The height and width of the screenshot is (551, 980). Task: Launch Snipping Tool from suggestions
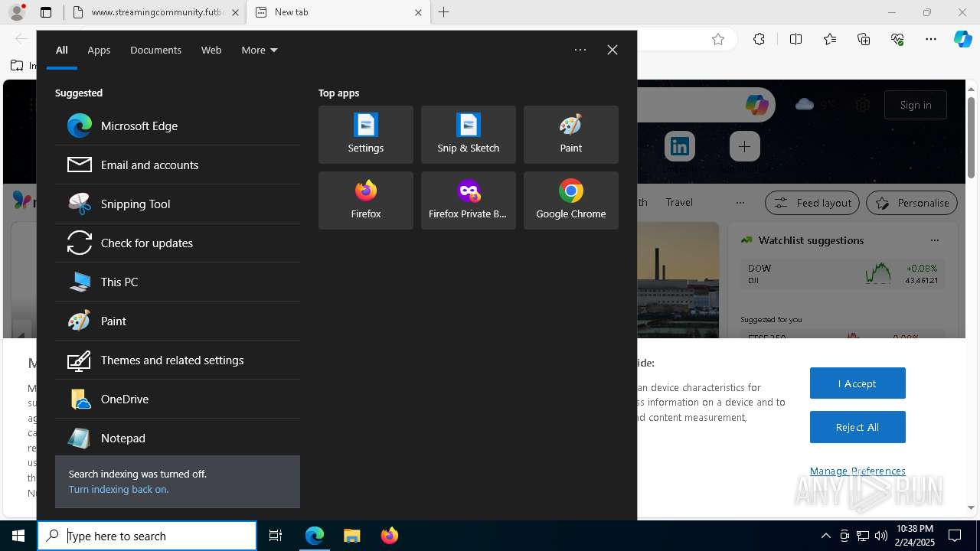(x=178, y=204)
